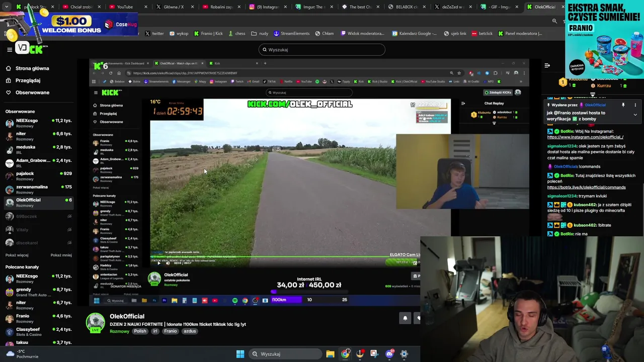
Task: Open NEEXcsgo channel under Obserwowane
Action: [38, 124]
